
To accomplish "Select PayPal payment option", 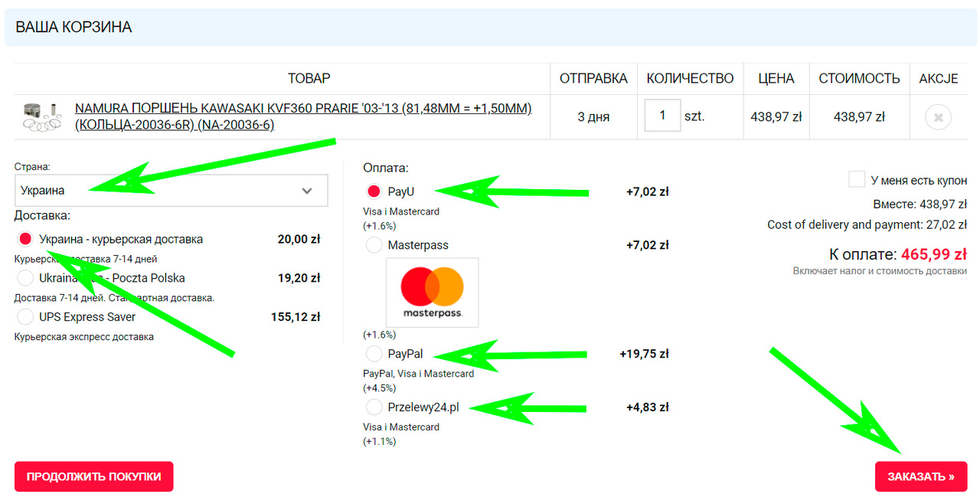I will pos(374,354).
